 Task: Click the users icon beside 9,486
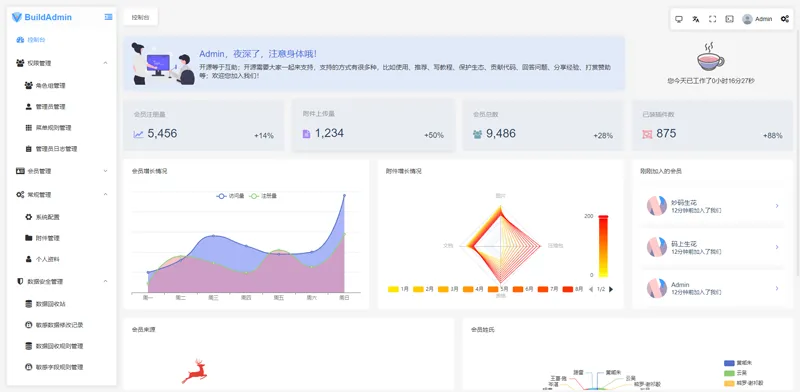[x=478, y=134]
